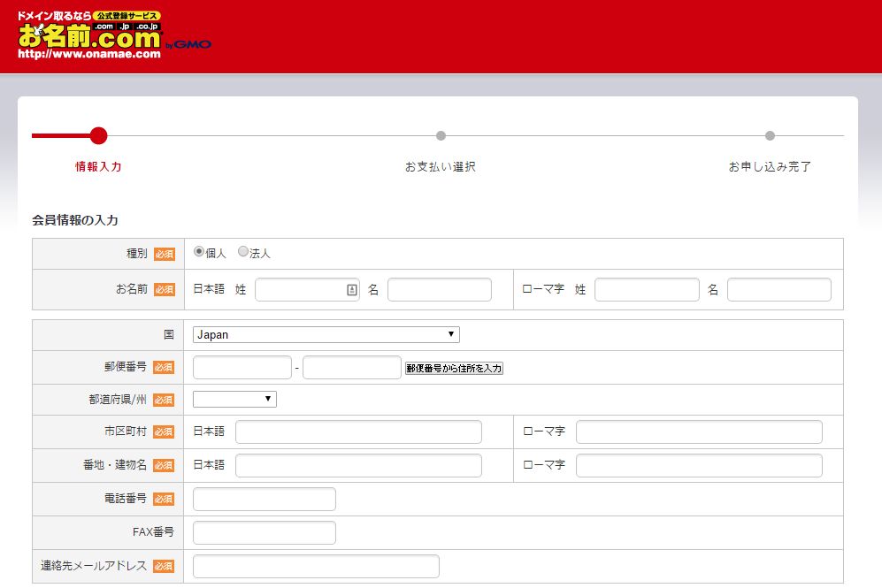Image resolution: width=882 pixels, height=588 pixels.
Task: Focus 番地・建物名 日本語 input field
Action: (x=359, y=465)
